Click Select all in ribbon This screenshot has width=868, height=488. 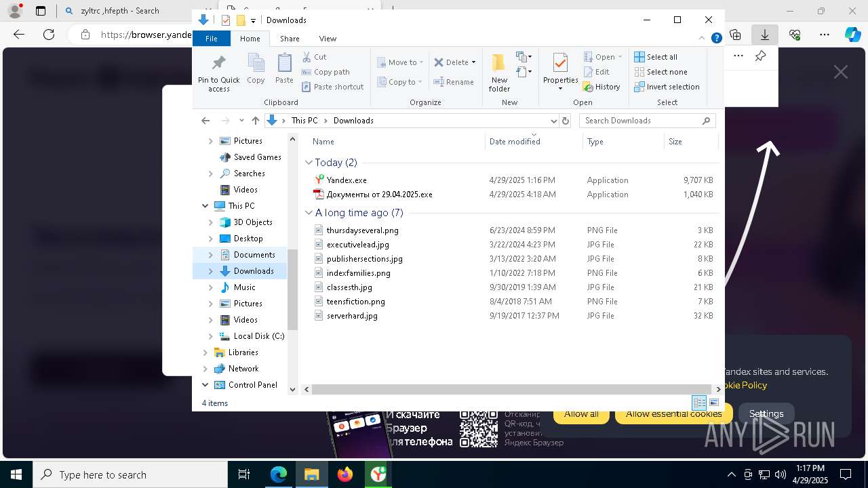(656, 57)
